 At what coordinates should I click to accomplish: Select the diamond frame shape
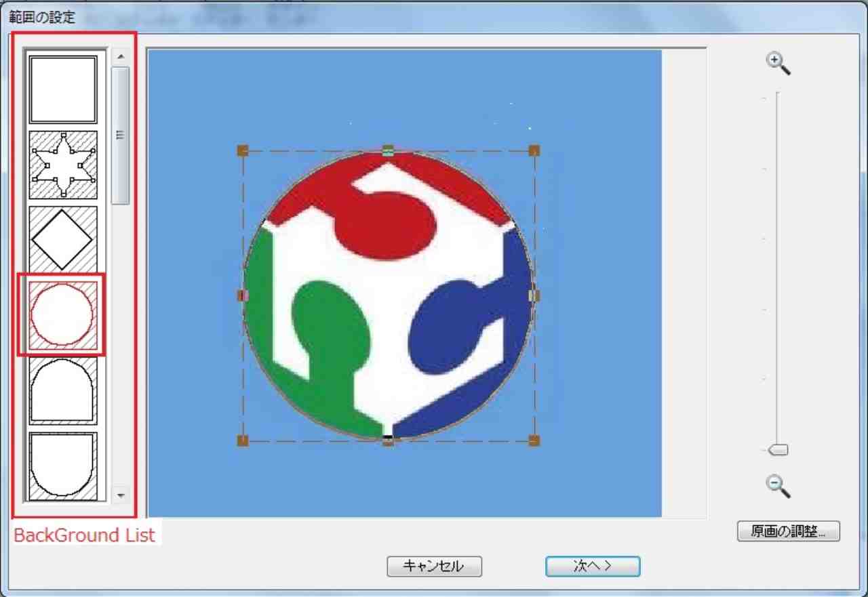[63, 239]
